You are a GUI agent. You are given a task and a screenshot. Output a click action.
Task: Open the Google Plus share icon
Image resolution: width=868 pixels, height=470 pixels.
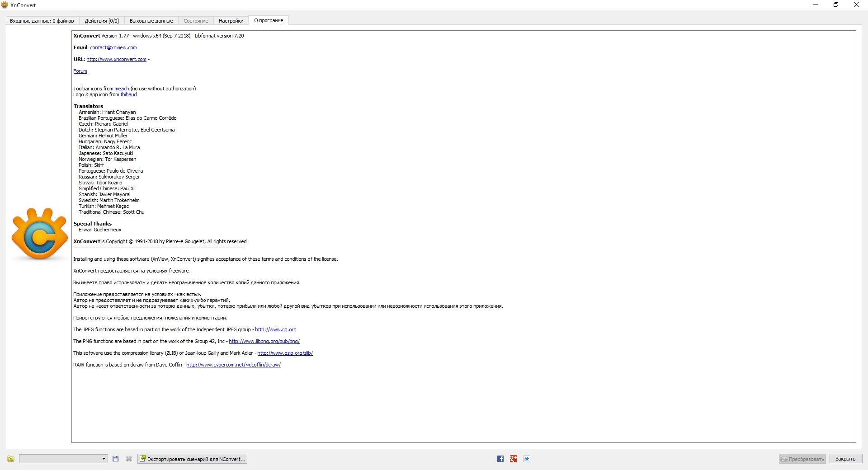(x=514, y=459)
